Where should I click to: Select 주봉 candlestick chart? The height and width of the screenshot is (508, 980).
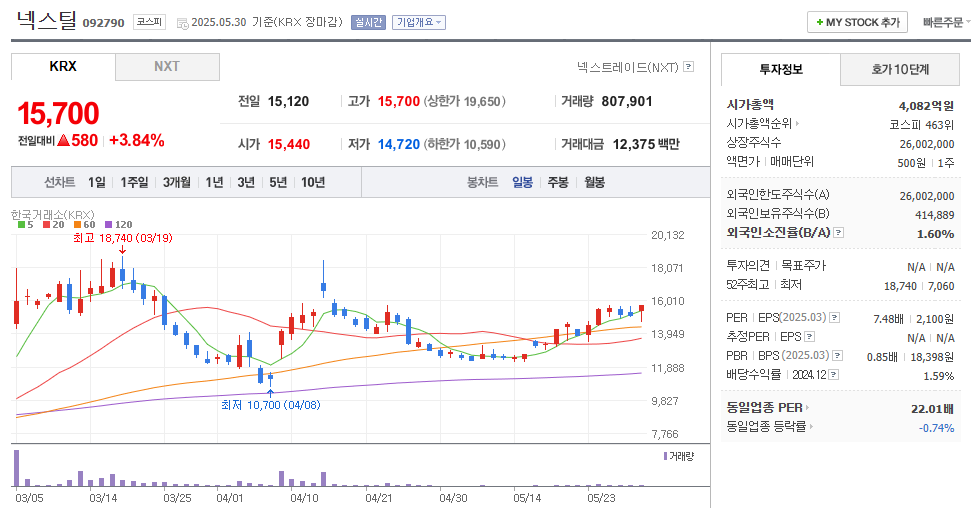click(x=558, y=182)
